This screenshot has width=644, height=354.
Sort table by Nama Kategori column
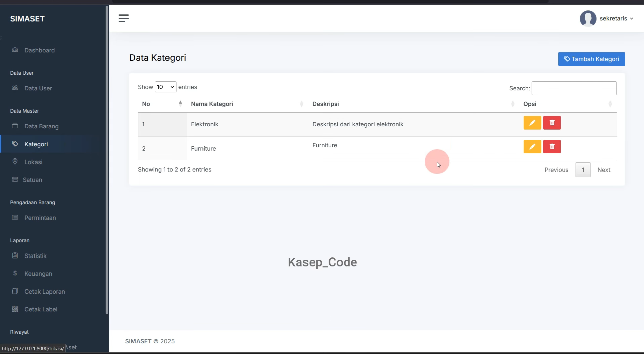(247, 104)
